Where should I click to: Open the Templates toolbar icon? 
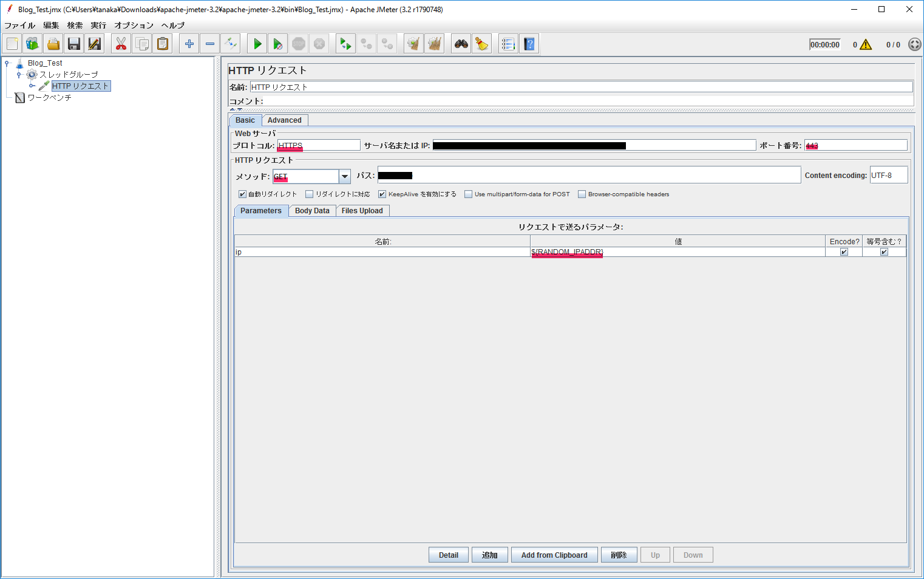click(x=33, y=44)
